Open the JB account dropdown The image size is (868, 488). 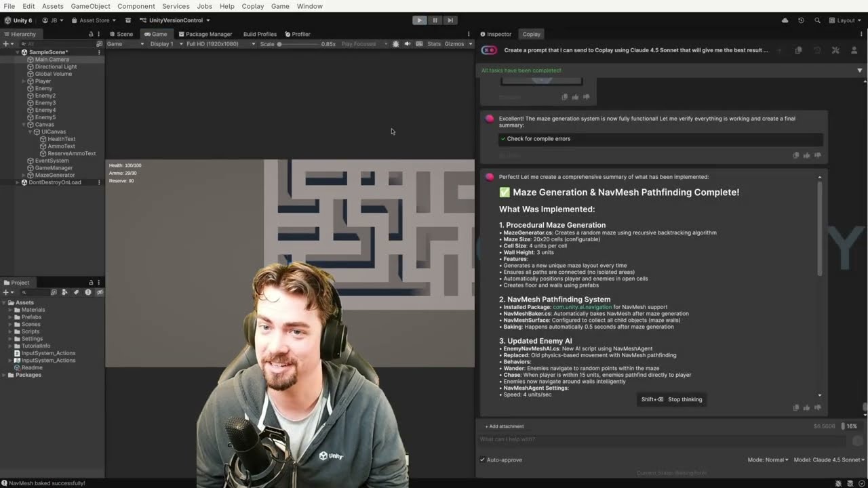[53, 20]
